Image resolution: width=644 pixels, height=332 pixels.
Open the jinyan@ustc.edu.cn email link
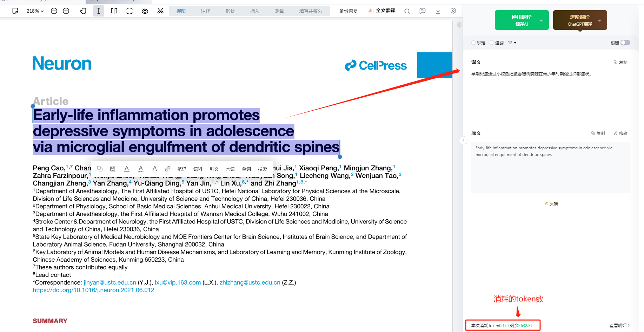point(109,282)
